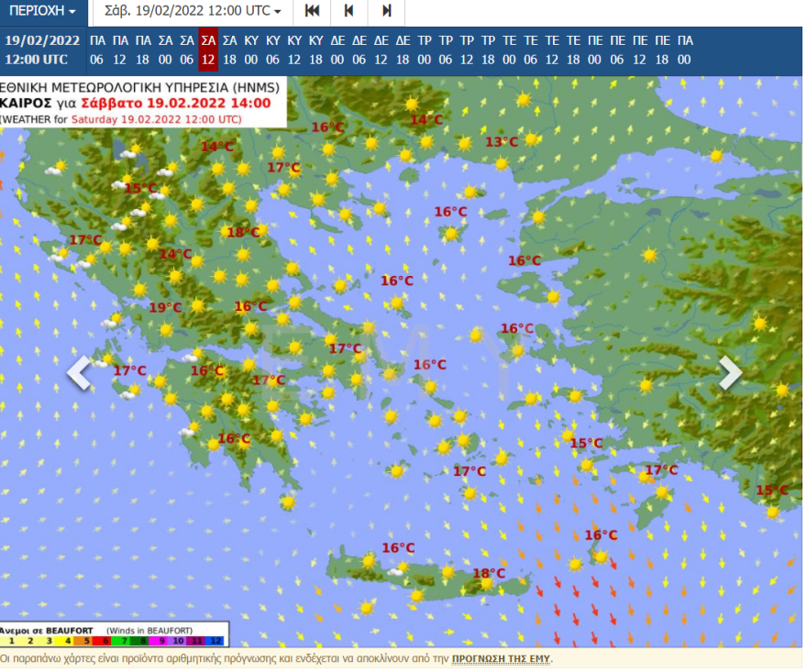Open the ΠΡΟΓΝΩΣΗ ΤΗΣ ΕΜΥ link

(501, 658)
